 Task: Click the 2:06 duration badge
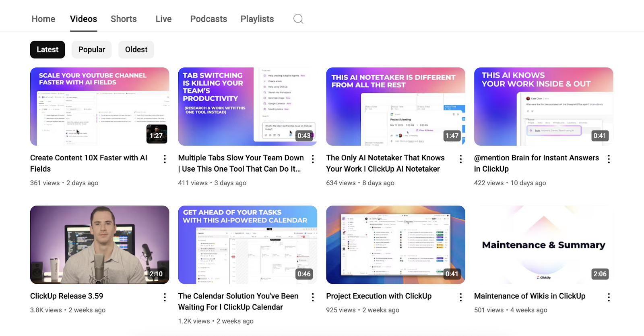tap(600, 274)
